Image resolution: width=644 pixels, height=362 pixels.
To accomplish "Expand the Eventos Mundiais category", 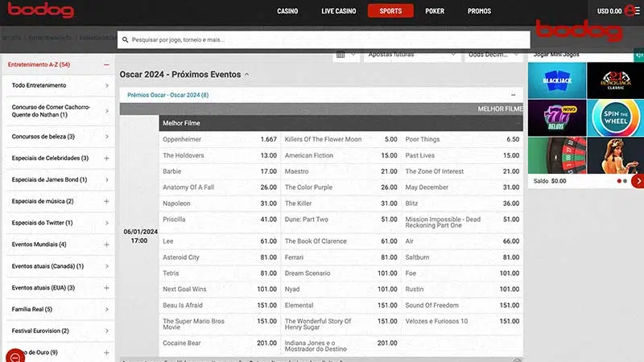I will [106, 245].
